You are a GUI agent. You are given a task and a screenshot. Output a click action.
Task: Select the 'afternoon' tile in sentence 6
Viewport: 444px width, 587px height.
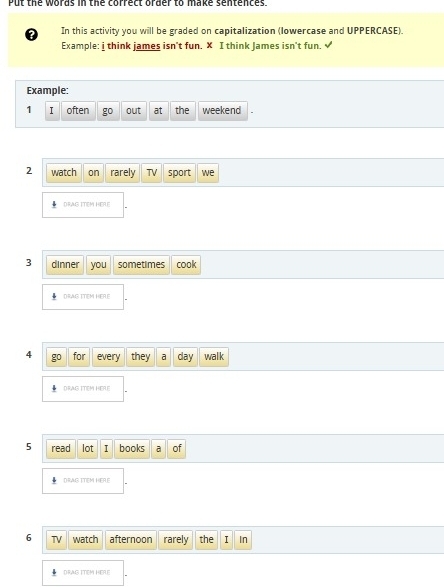[131, 540]
